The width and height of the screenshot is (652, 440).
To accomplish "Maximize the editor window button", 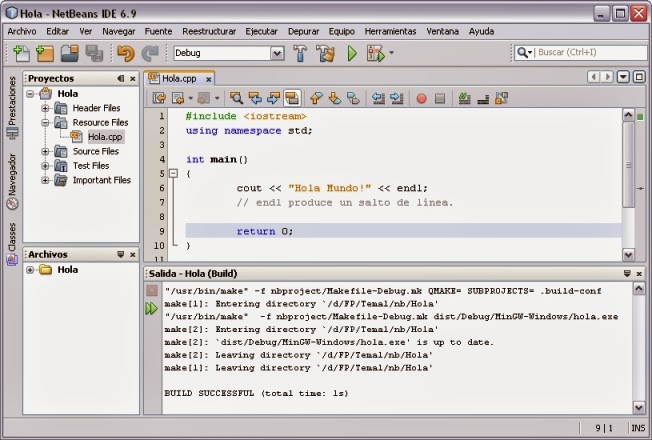I will tap(639, 77).
